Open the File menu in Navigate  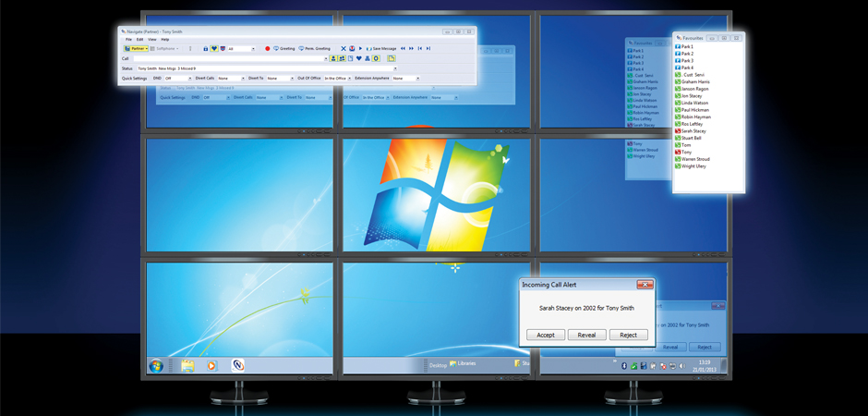128,40
